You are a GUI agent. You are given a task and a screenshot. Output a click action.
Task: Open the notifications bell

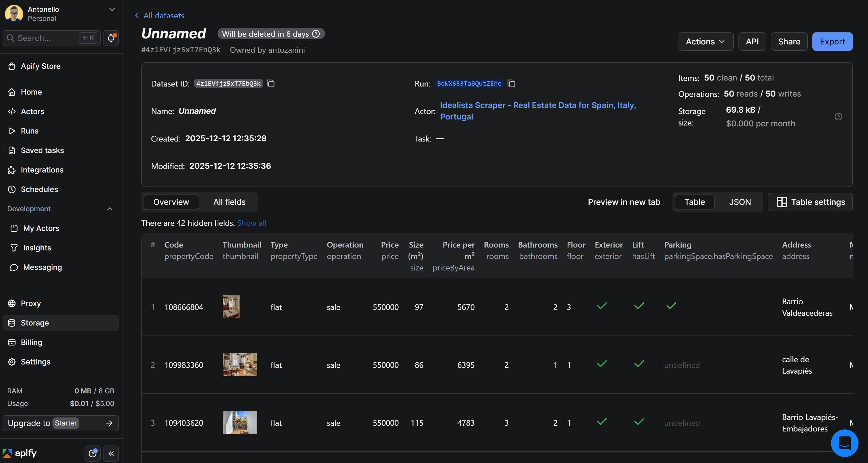[x=111, y=38]
